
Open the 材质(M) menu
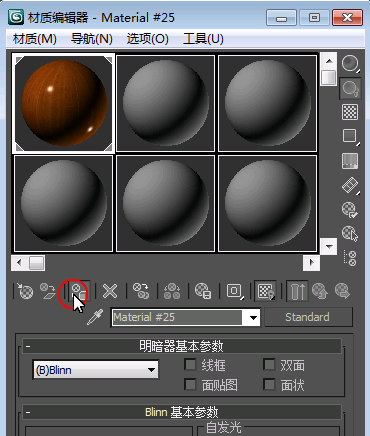(x=35, y=39)
